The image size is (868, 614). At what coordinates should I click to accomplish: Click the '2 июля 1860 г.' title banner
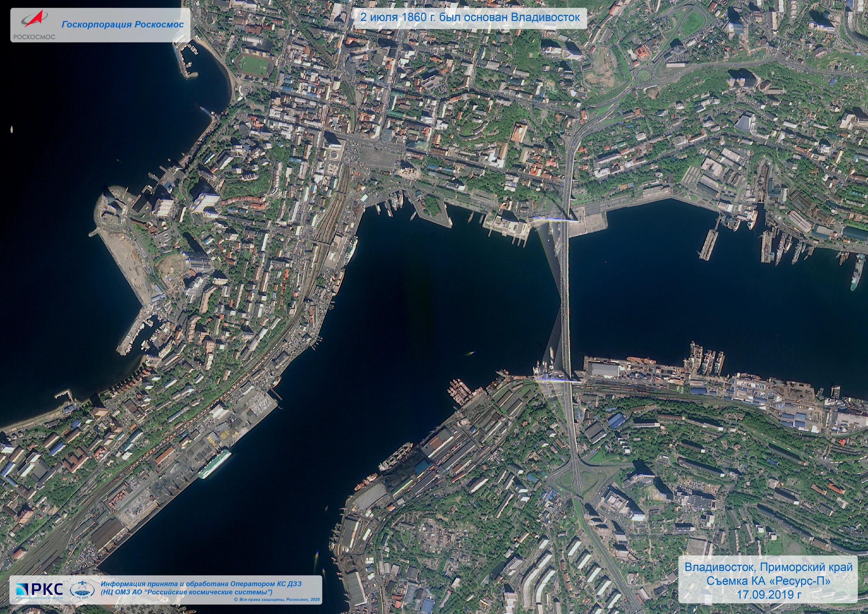point(470,17)
